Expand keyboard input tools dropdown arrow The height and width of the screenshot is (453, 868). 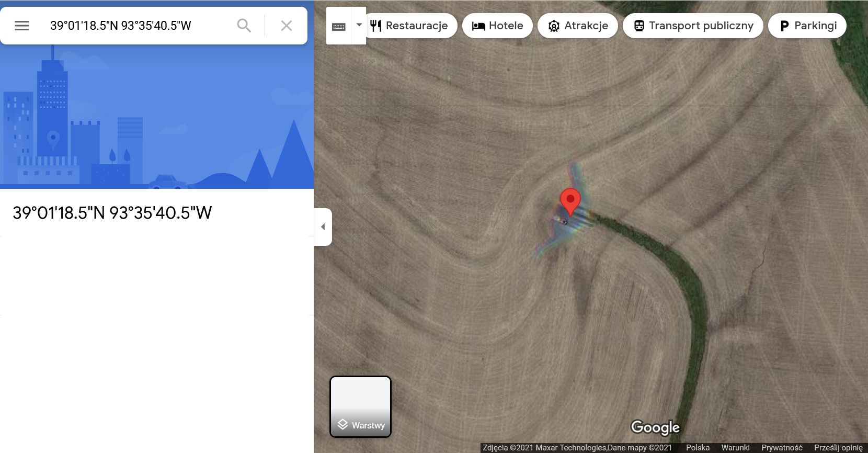pos(359,25)
